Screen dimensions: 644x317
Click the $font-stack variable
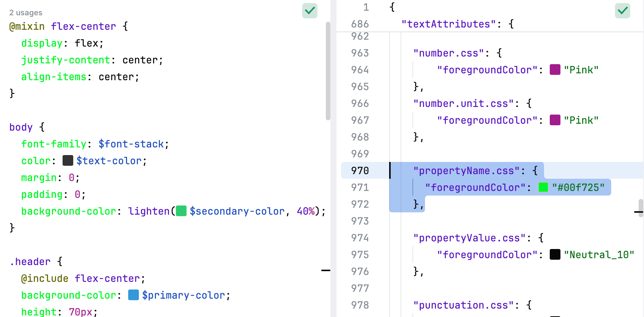pos(131,144)
